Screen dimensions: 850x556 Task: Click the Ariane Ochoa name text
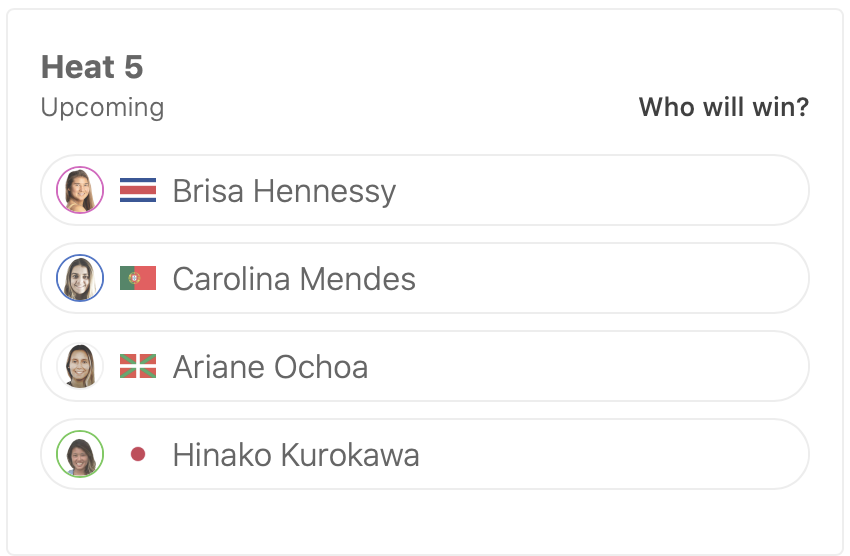[x=270, y=366]
